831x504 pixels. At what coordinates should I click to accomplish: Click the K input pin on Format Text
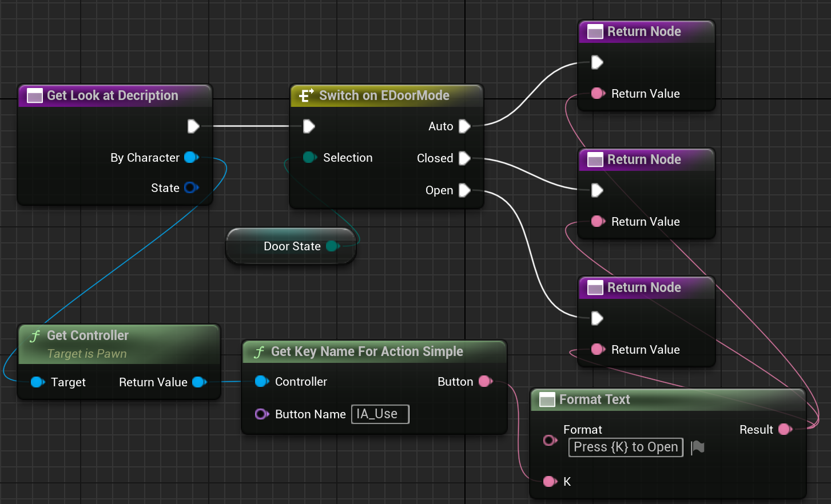[x=550, y=482]
